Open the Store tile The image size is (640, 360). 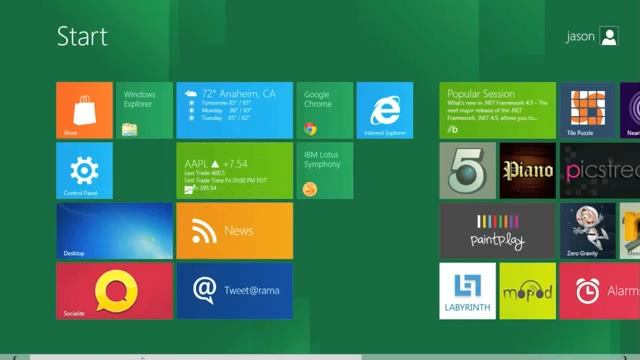tap(84, 110)
